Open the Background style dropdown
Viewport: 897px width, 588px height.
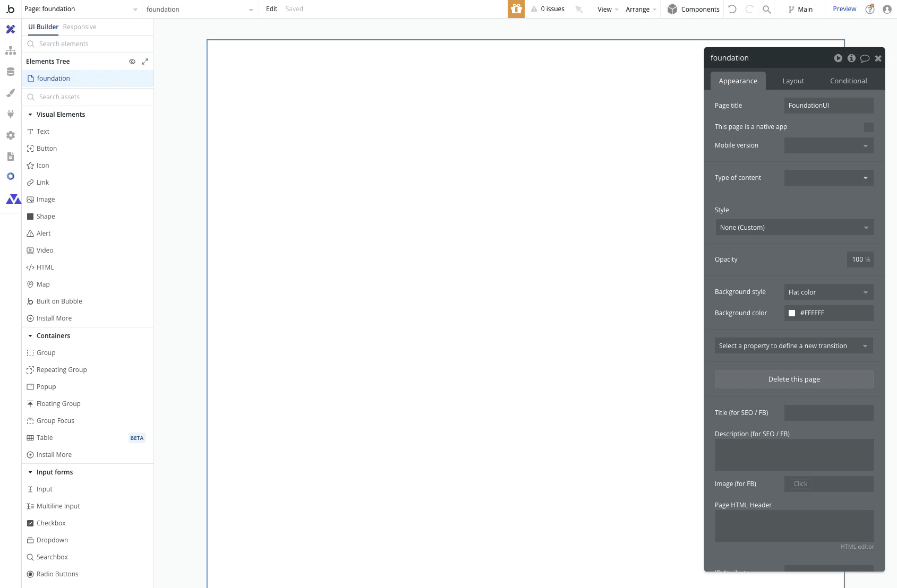[x=828, y=292]
